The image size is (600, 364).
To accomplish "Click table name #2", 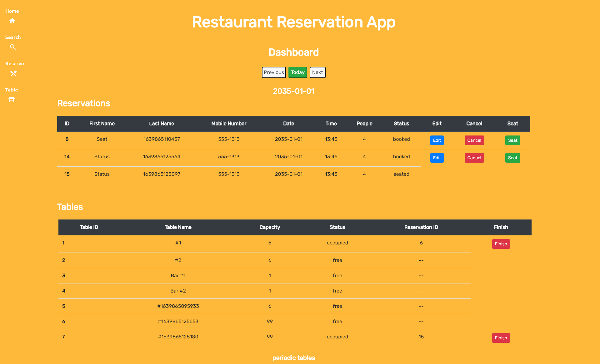I will pos(178,260).
